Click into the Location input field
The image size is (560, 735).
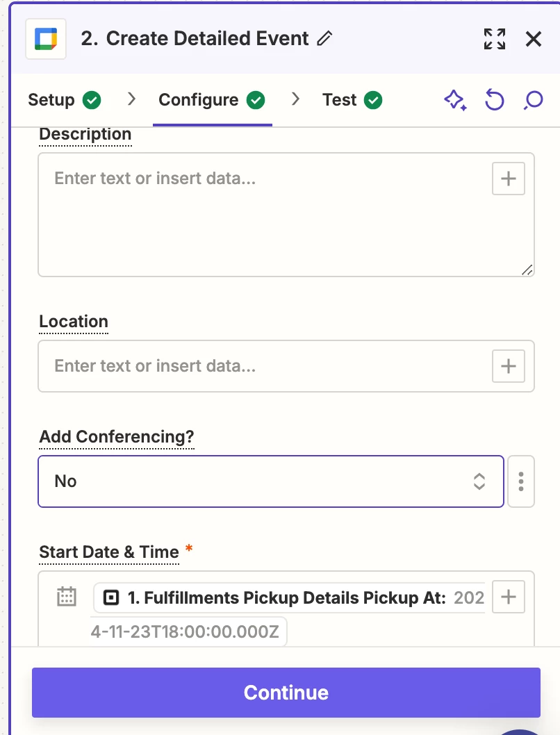tap(264, 366)
